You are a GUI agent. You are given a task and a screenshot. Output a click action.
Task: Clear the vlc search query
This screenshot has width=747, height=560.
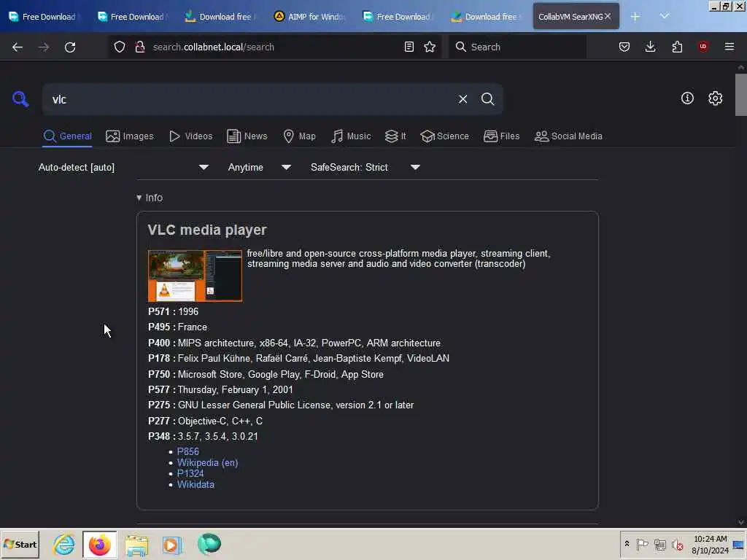click(x=462, y=99)
